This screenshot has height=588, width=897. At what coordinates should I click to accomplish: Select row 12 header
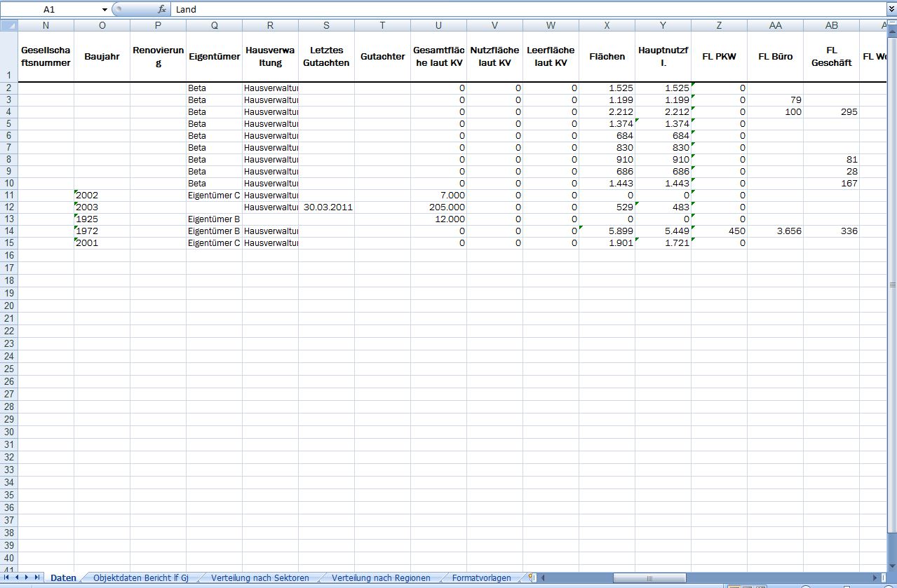click(x=8, y=207)
